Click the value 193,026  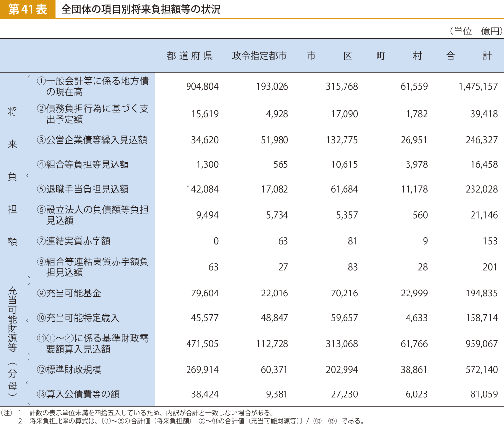(x=272, y=86)
